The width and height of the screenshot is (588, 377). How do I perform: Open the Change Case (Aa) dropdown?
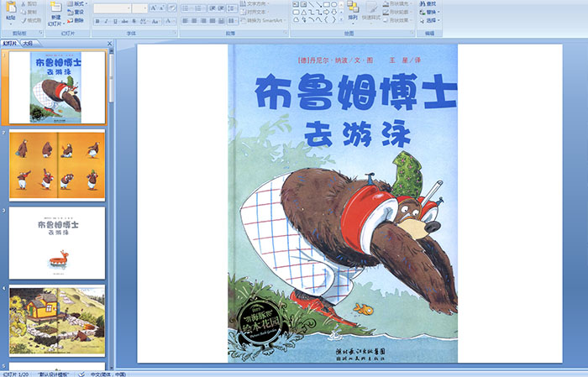pyautogui.click(x=155, y=21)
